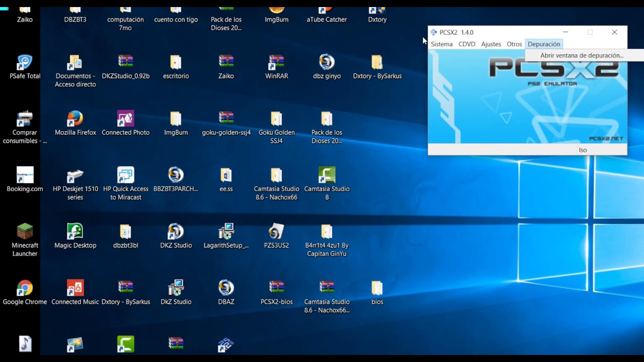
Task: Open the CDVD menu in PCSX2
Action: coord(467,44)
